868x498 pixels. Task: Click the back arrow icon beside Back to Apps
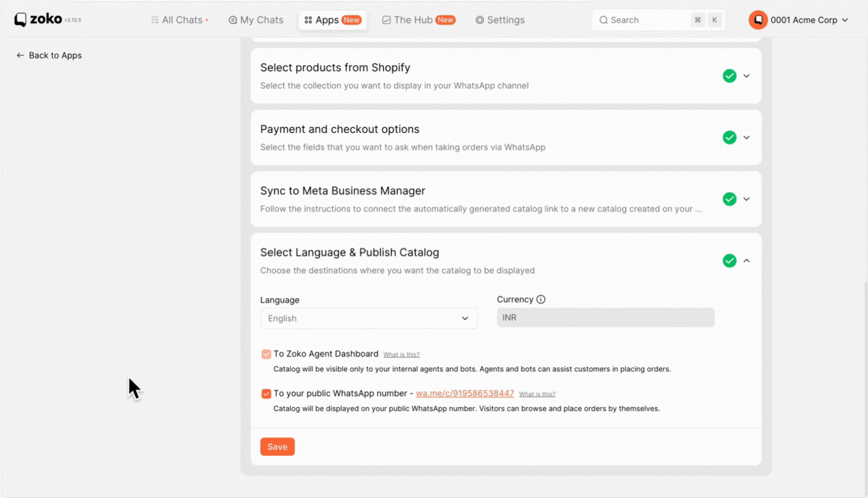coord(20,55)
